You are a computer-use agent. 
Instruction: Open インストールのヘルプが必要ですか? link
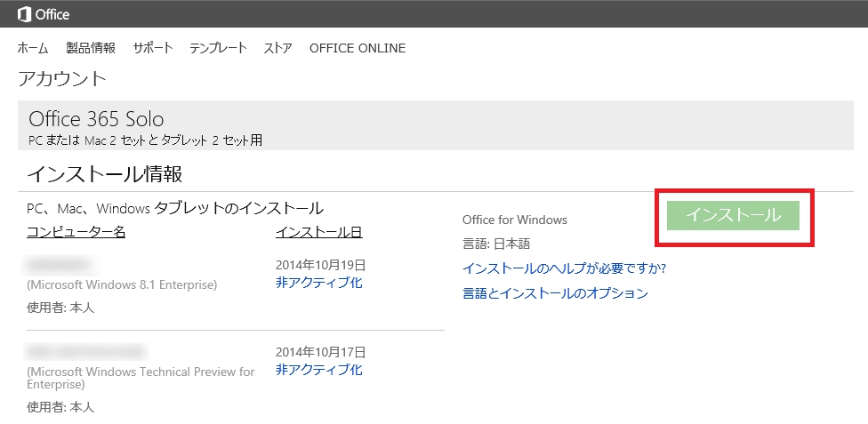pos(564,269)
